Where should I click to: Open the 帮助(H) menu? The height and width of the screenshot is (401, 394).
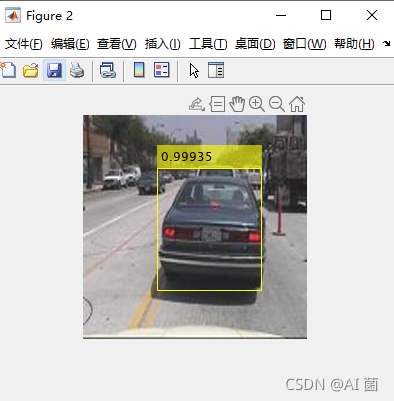(x=354, y=44)
